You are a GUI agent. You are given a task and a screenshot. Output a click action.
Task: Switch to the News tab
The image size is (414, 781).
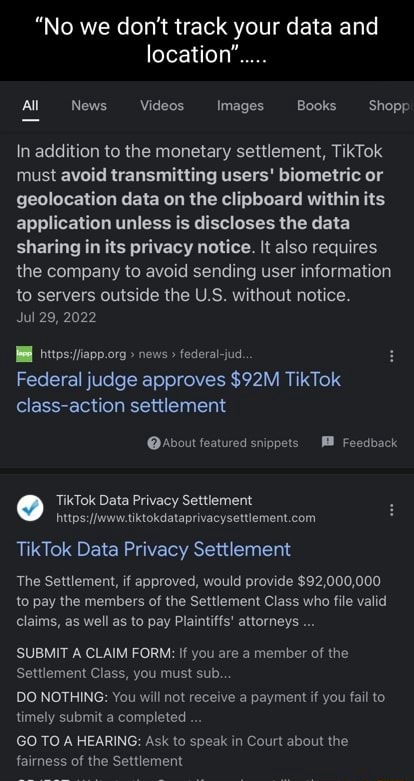[89, 106]
